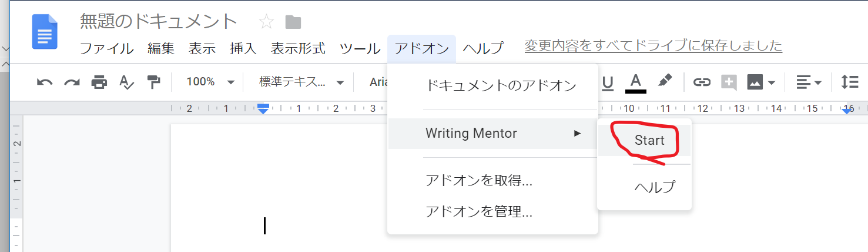The image size is (868, 252).
Task: Click the add comment icon
Action: (729, 82)
